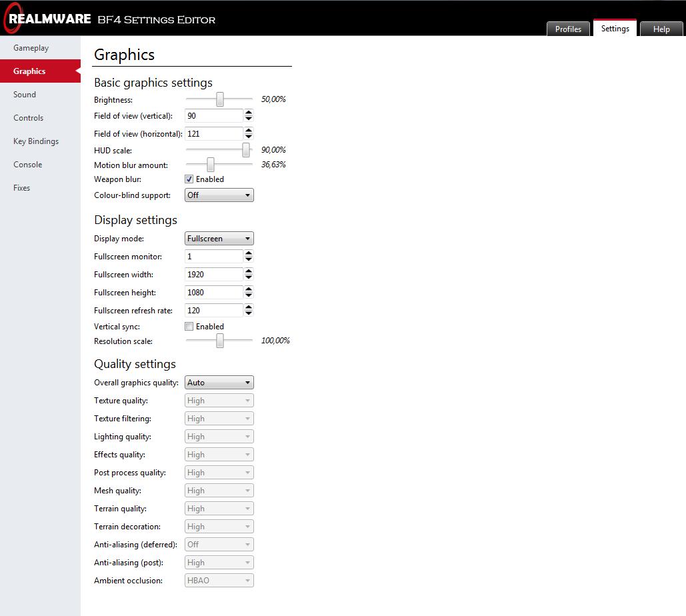Open Fixes section in sidebar
This screenshot has width=686, height=616.
tap(40, 188)
